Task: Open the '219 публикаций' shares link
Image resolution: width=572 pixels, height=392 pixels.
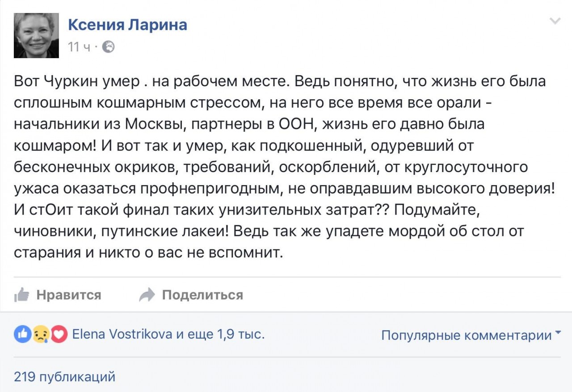Action: coord(65,377)
